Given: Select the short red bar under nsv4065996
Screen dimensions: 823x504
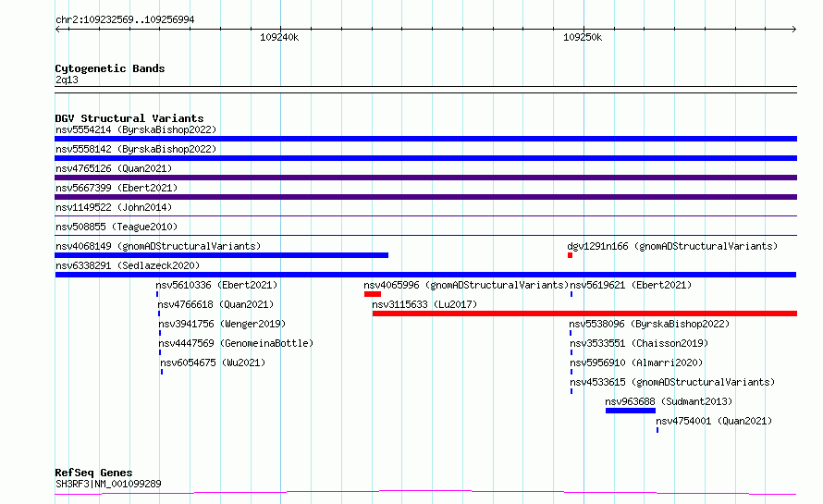Looking at the screenshot, I should pos(373,294).
